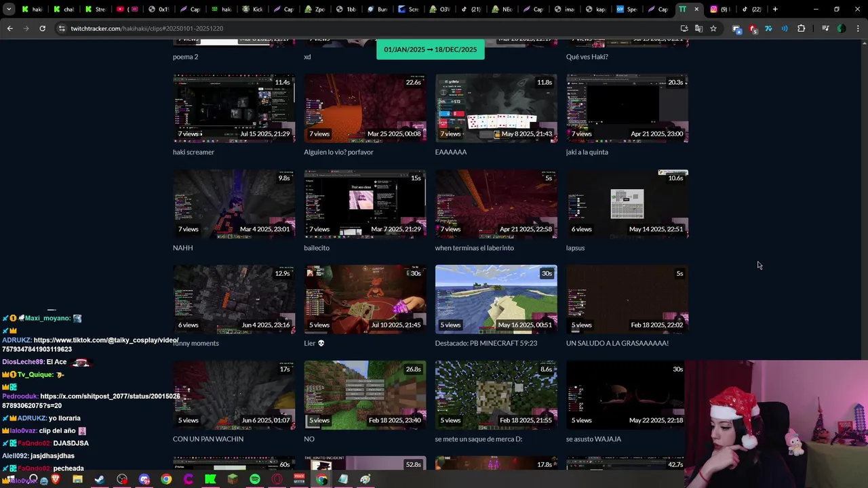Click the red extension icon in toolbar
868x488 pixels.
pyautogui.click(x=753, y=28)
